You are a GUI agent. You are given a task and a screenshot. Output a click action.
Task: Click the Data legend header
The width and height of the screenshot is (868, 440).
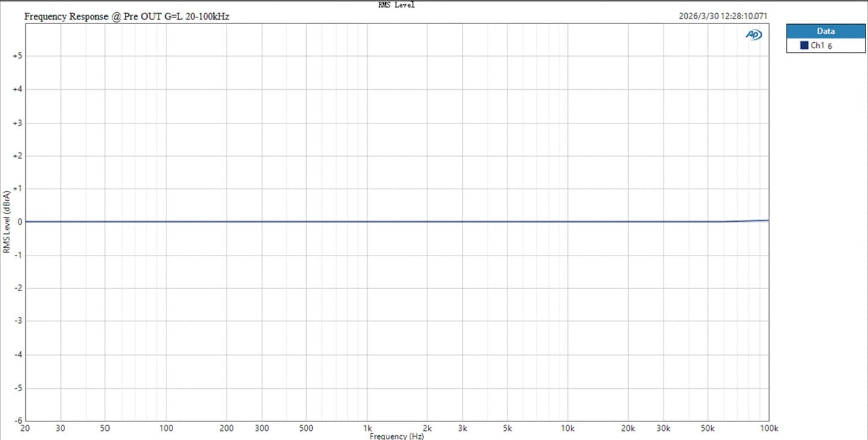point(826,31)
